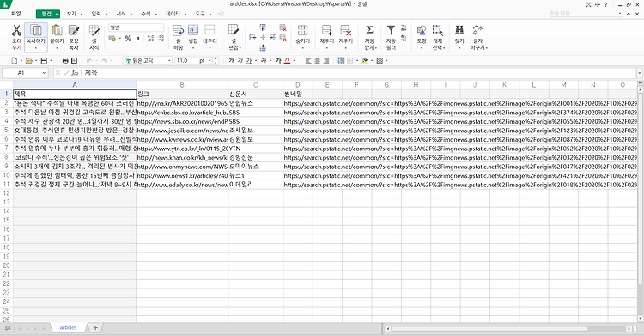Open the 수식 menu
The height and width of the screenshot is (335, 644).
(146, 14)
